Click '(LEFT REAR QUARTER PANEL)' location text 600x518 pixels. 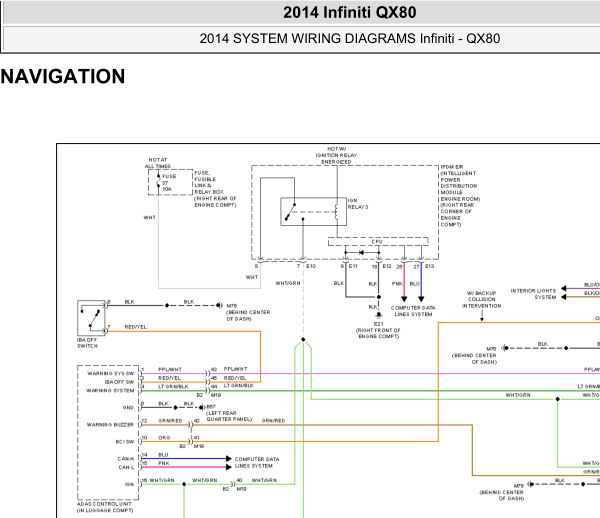[229, 416]
